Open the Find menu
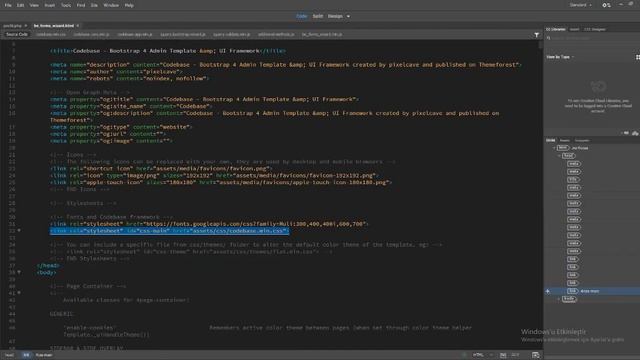Viewport: 640px width, 360px height. 81,5
